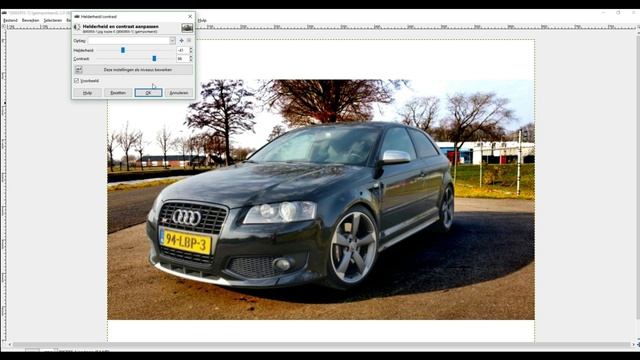Image resolution: width=640 pixels, height=360 pixels.
Task: Click navigation icon at bottom-right corner
Action: click(x=638, y=345)
